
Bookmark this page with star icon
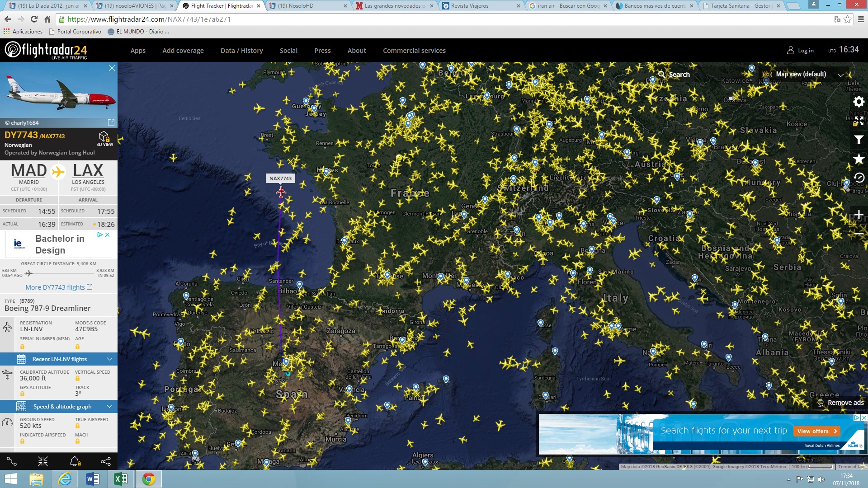tap(847, 19)
